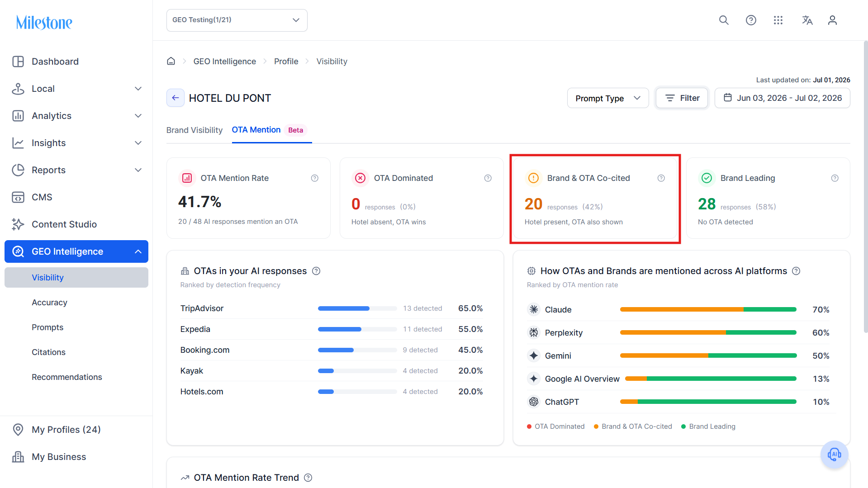This screenshot has width=868, height=488.
Task: Open the header help question icon
Action: pos(751,20)
